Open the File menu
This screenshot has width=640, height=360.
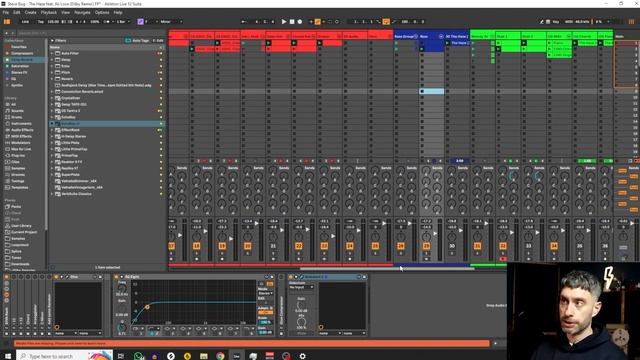click(6, 13)
